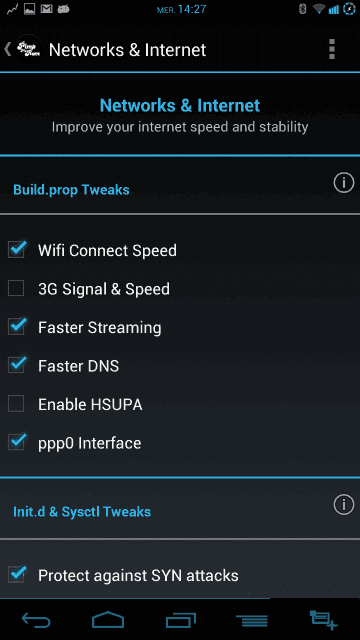The width and height of the screenshot is (360, 640).
Task: Toggle Protect against SYN attacks
Action: (x=16, y=574)
